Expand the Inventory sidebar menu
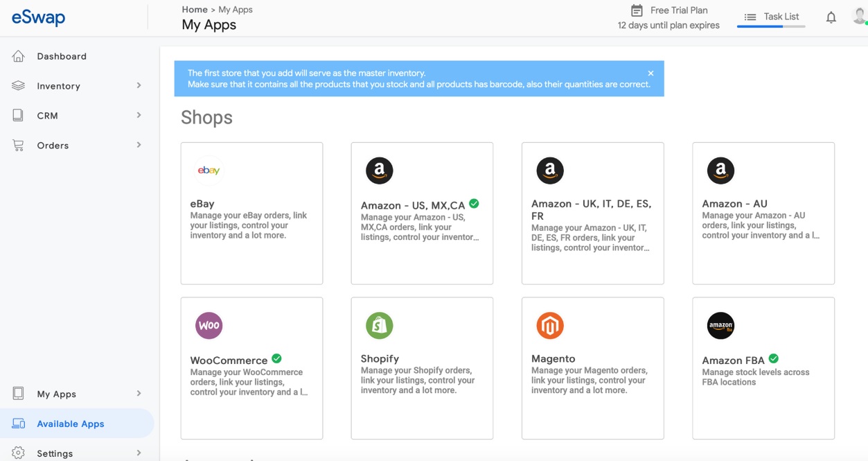868x461 pixels. pos(139,86)
